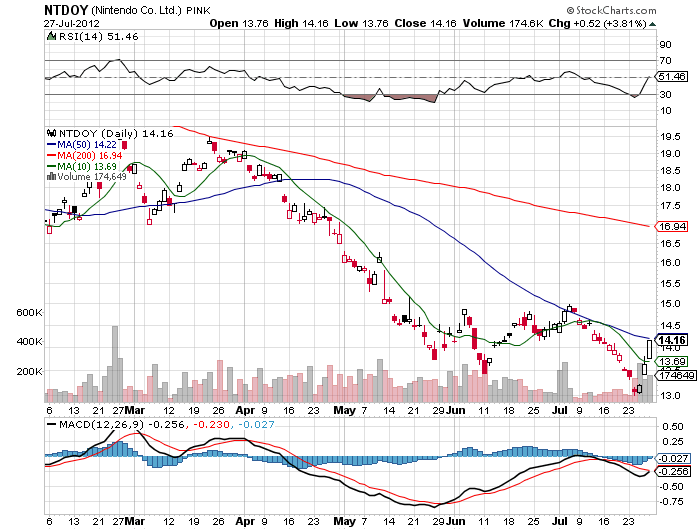
Task: Click the MA(200) 16.94 legend text
Action: point(90,155)
